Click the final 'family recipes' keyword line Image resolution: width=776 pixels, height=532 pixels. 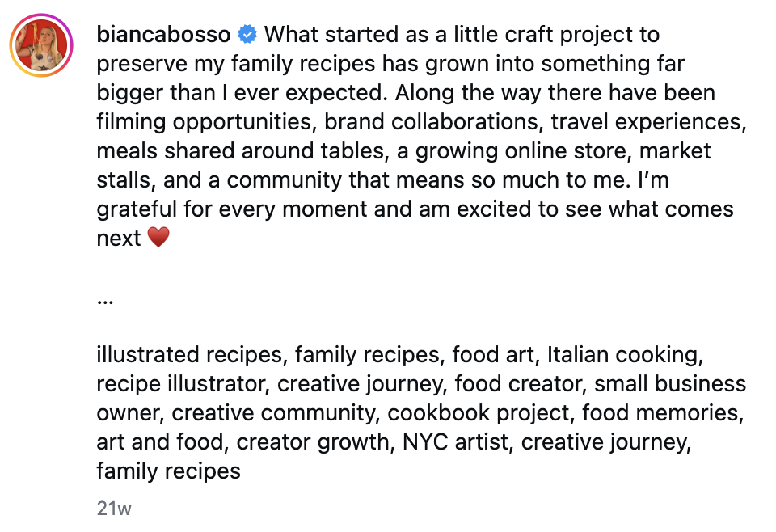tap(169, 471)
